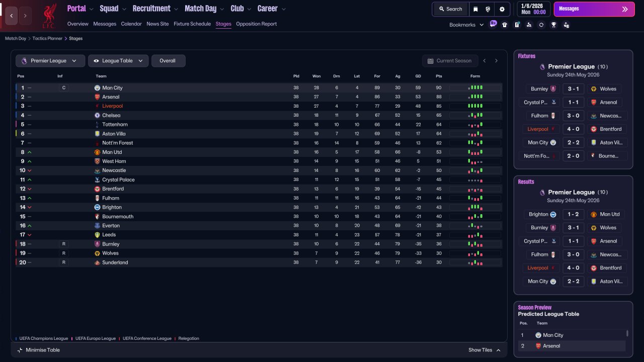
Task: Switch to the Fixture Schedule tab
Action: pyautogui.click(x=192, y=24)
